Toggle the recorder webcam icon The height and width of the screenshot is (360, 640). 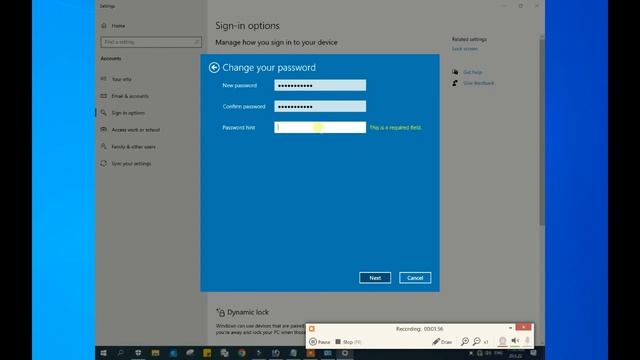coord(502,341)
